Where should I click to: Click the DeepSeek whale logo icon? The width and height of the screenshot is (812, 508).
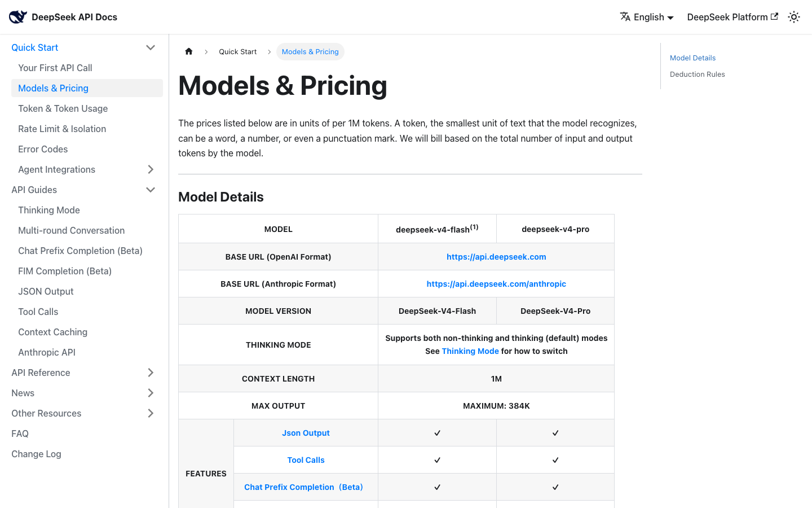[x=18, y=17]
